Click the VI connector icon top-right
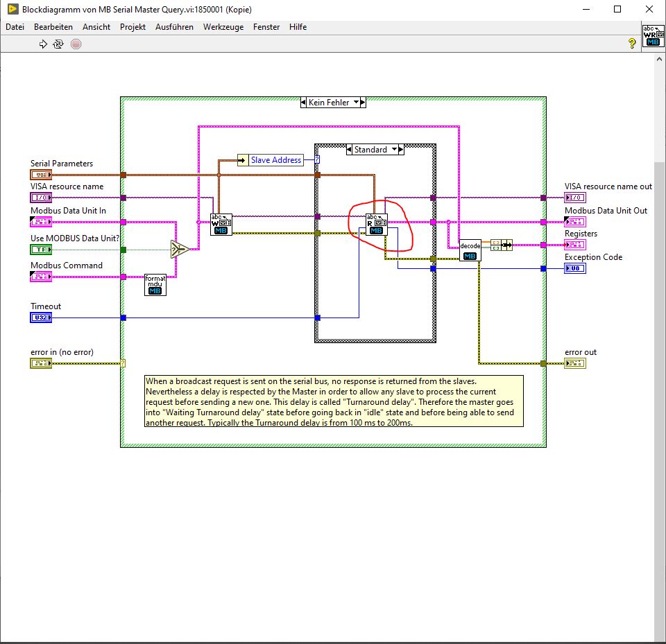Screen dimensions: 666x644 [x=652, y=35]
